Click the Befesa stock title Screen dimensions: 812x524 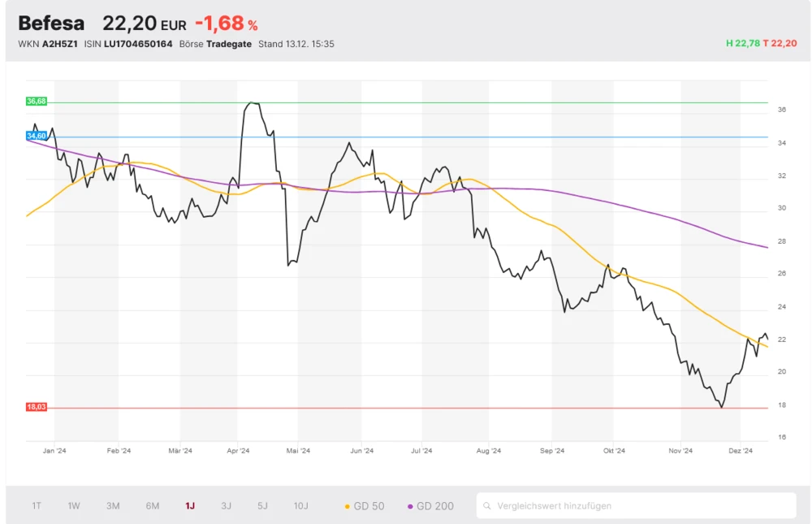tap(50, 24)
